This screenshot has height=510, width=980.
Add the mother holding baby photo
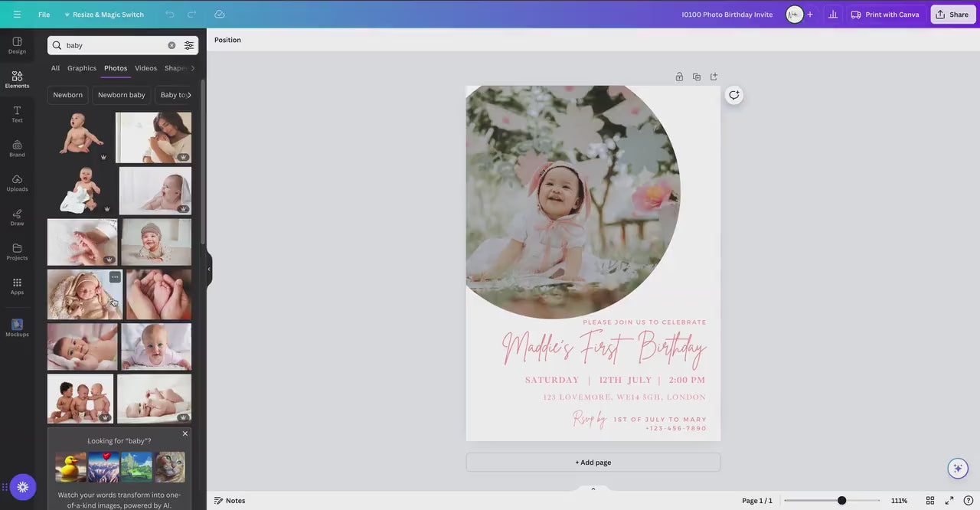coord(153,138)
